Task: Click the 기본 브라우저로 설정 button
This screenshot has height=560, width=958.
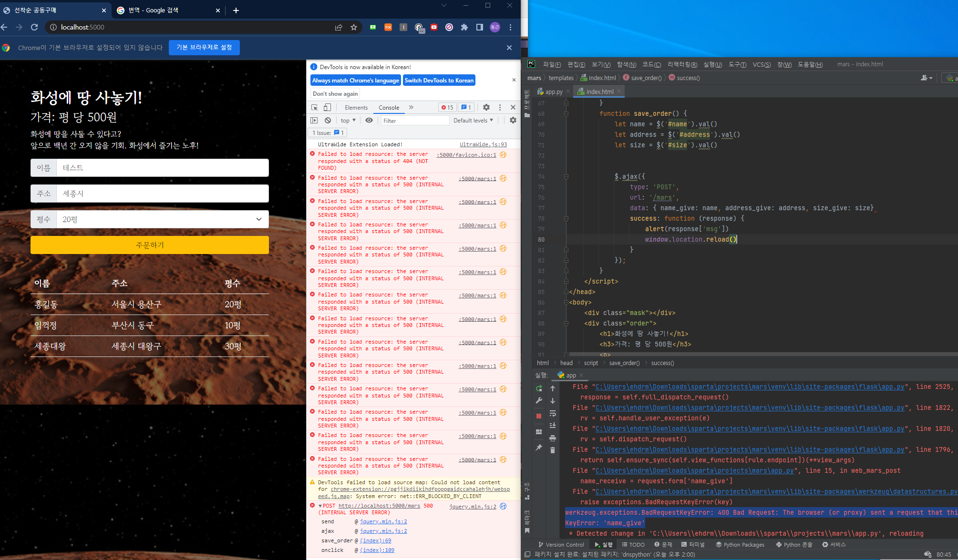Action: [x=204, y=48]
